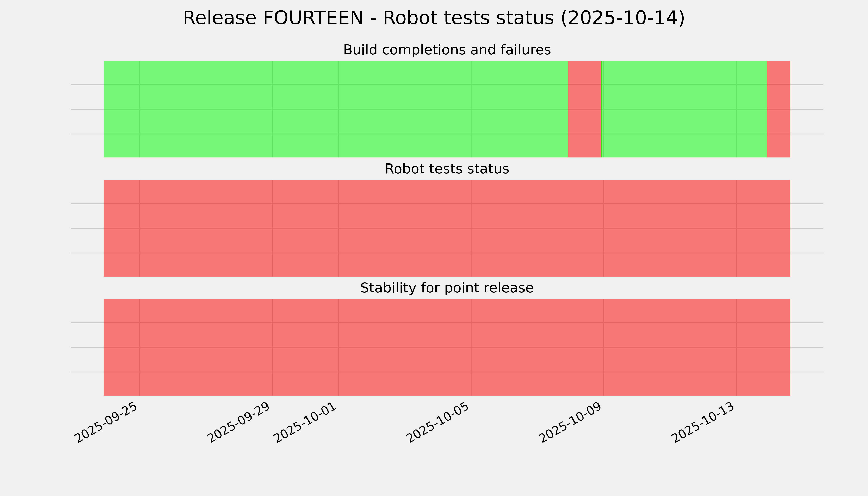The width and height of the screenshot is (868, 496).
Task: Click Robot tests red bar right of 2025-10-13 gridline
Action: tap(763, 228)
